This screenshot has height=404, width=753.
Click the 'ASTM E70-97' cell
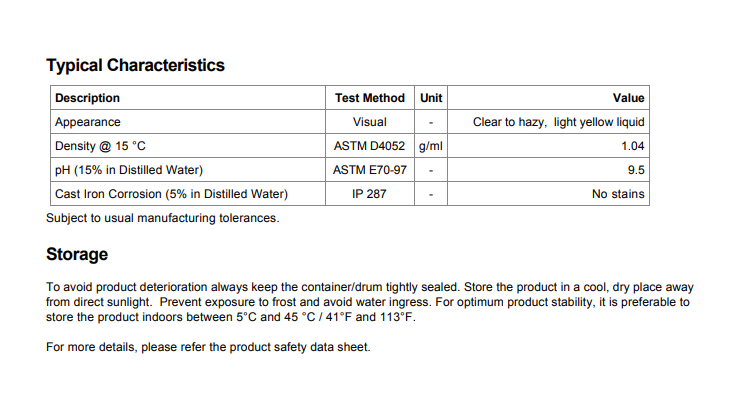(x=370, y=170)
